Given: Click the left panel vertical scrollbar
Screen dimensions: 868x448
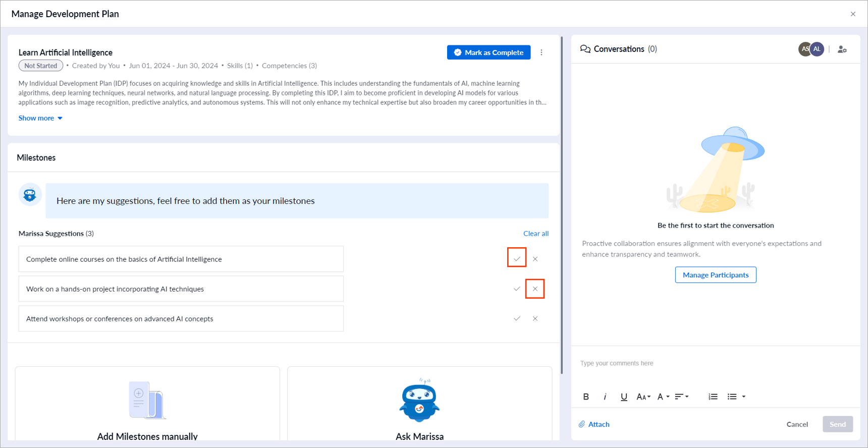Looking at the screenshot, I should point(562,204).
